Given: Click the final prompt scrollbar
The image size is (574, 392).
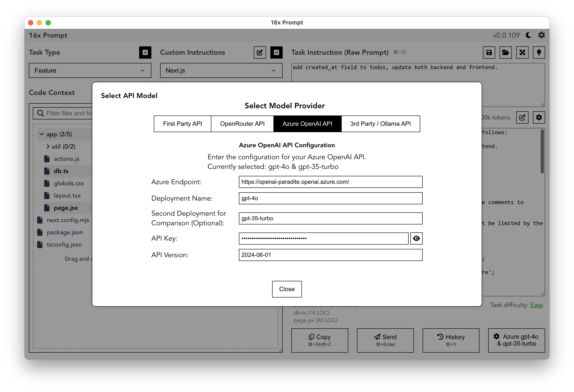Looking at the screenshot, I should (x=542, y=151).
